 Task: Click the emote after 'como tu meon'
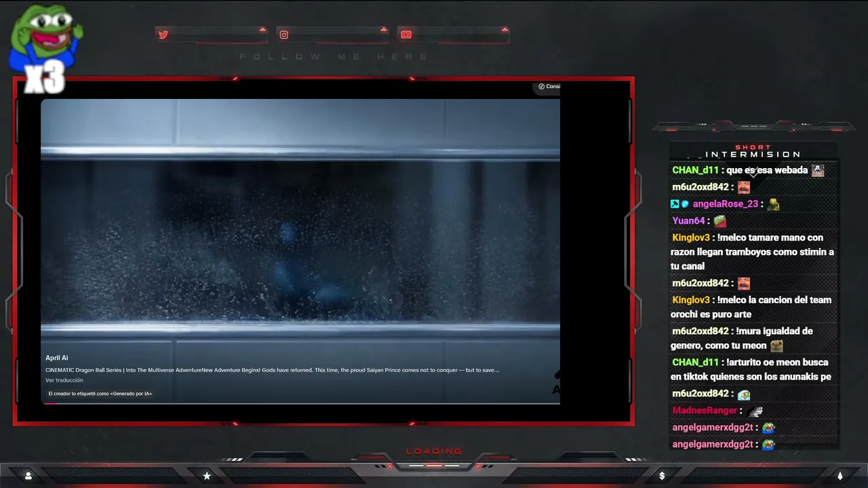[776, 346]
